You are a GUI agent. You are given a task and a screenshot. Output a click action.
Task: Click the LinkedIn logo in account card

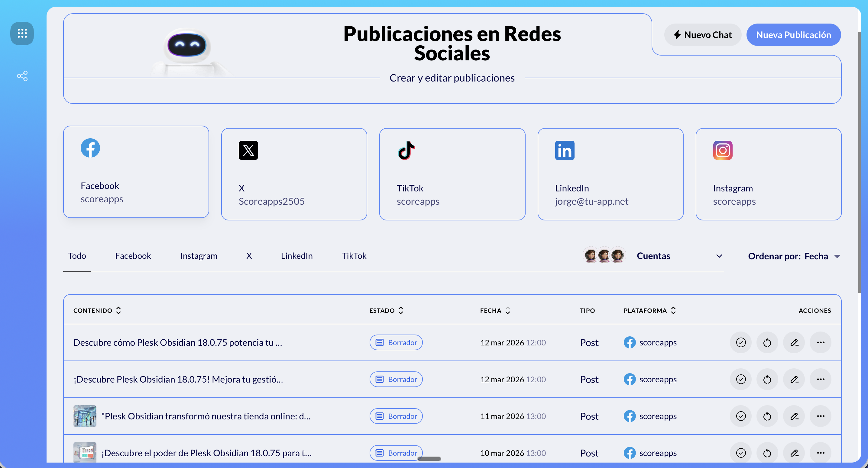point(564,150)
